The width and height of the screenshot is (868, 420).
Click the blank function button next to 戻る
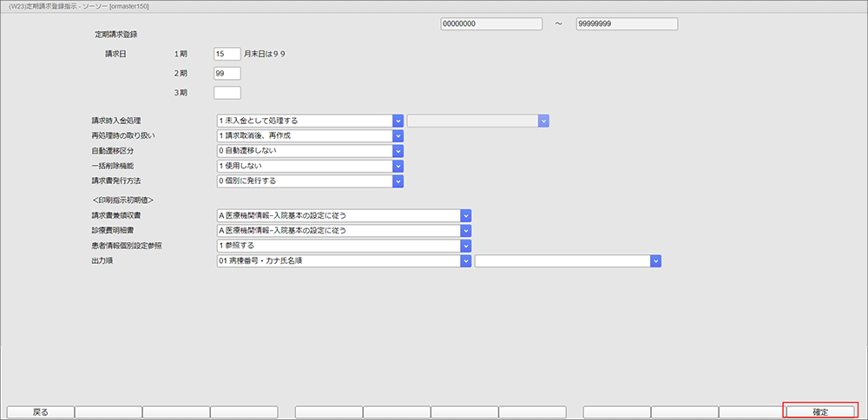point(108,412)
